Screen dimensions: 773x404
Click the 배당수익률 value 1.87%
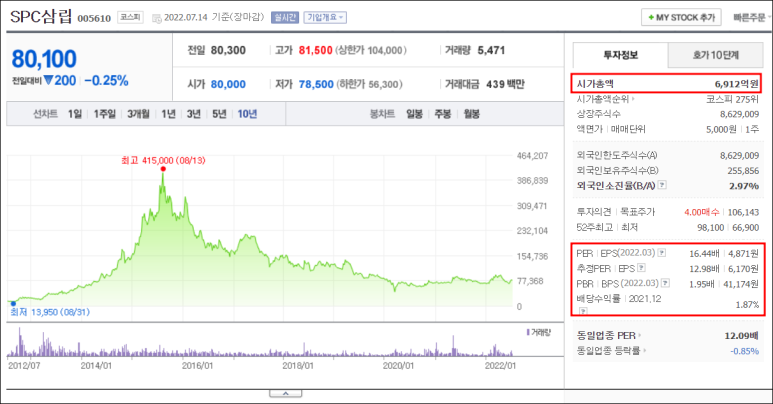(x=747, y=305)
